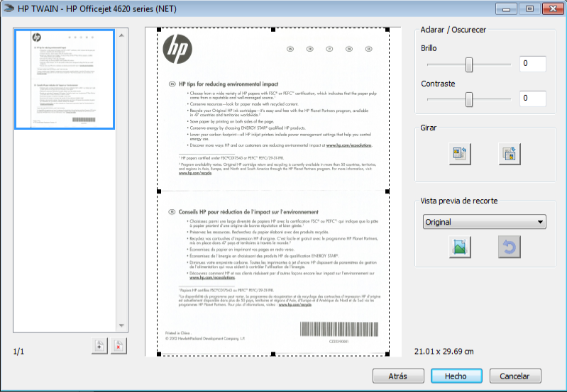The width and height of the screenshot is (567, 392).
Task: Click thumbnail list scroll up arrow
Action: pyautogui.click(x=121, y=35)
